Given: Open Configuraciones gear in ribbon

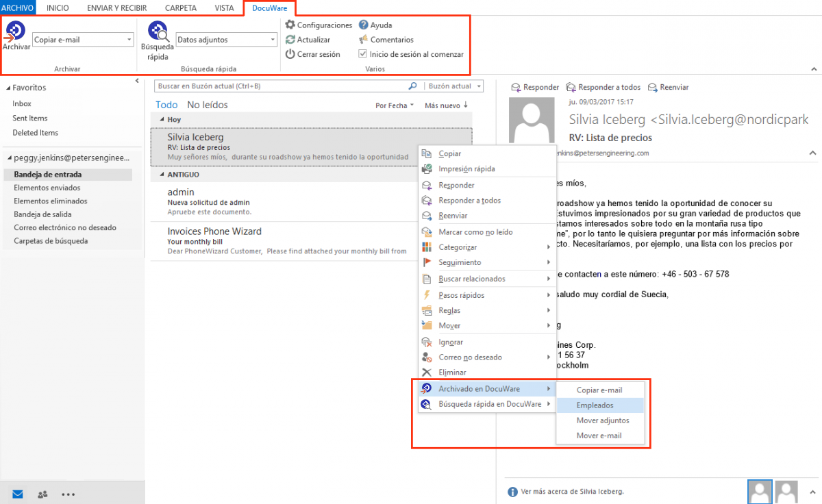Looking at the screenshot, I should point(290,25).
